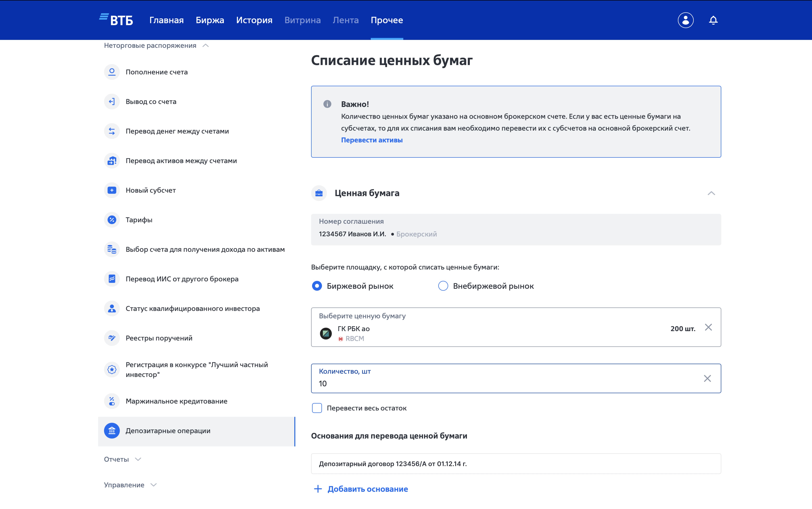
Task: Follow the Перевести активы link
Action: click(x=372, y=140)
